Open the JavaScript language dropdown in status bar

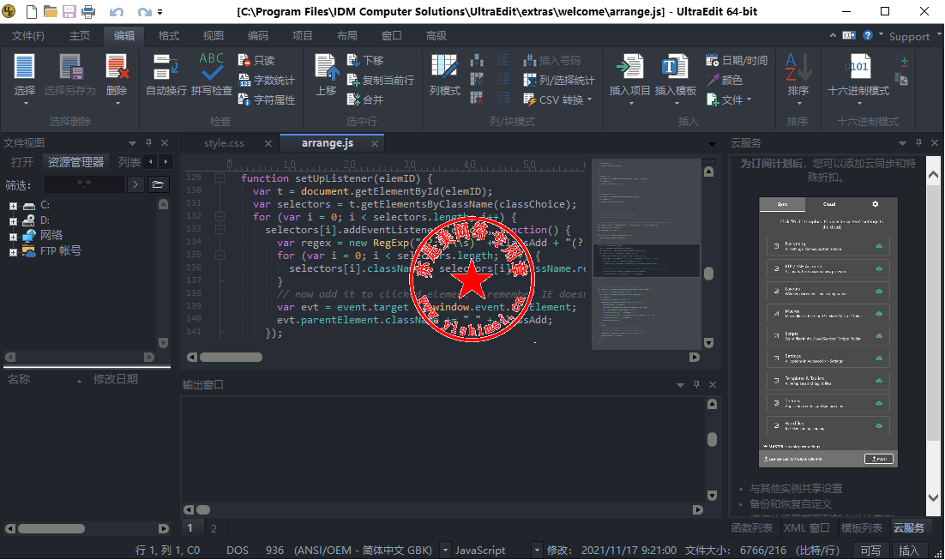tap(536, 551)
